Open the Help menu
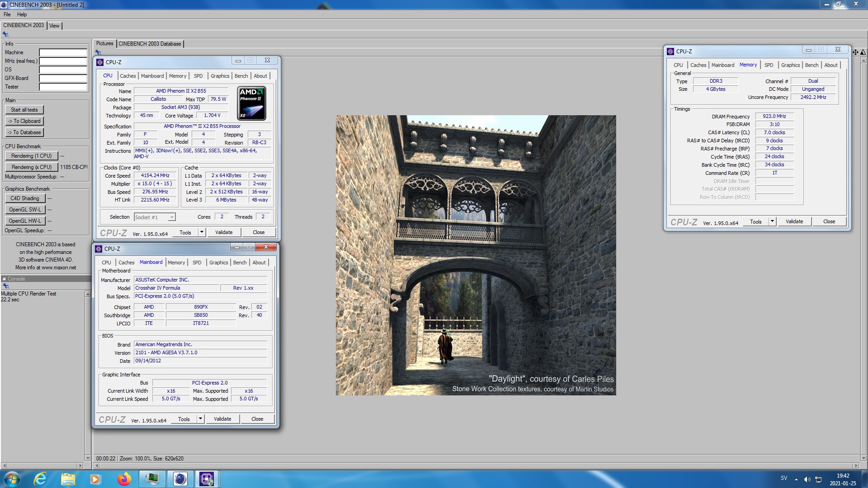Image resolution: width=868 pixels, height=488 pixels. (x=22, y=14)
